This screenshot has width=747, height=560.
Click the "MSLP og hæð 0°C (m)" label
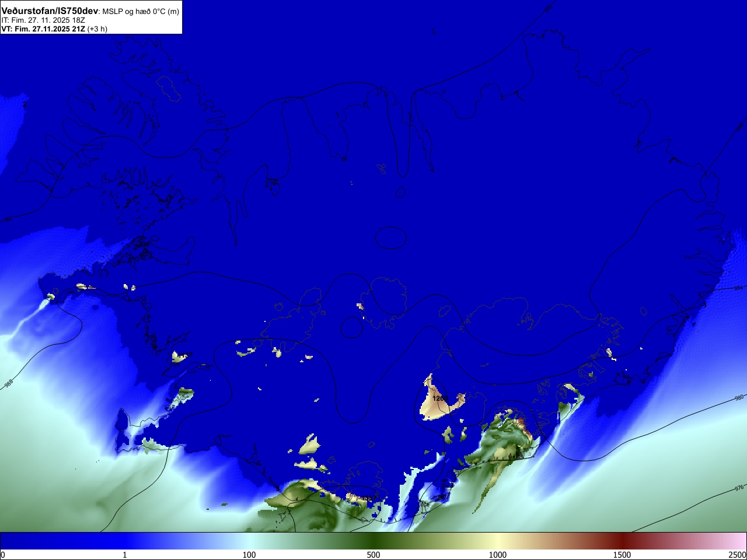pyautogui.click(x=141, y=12)
